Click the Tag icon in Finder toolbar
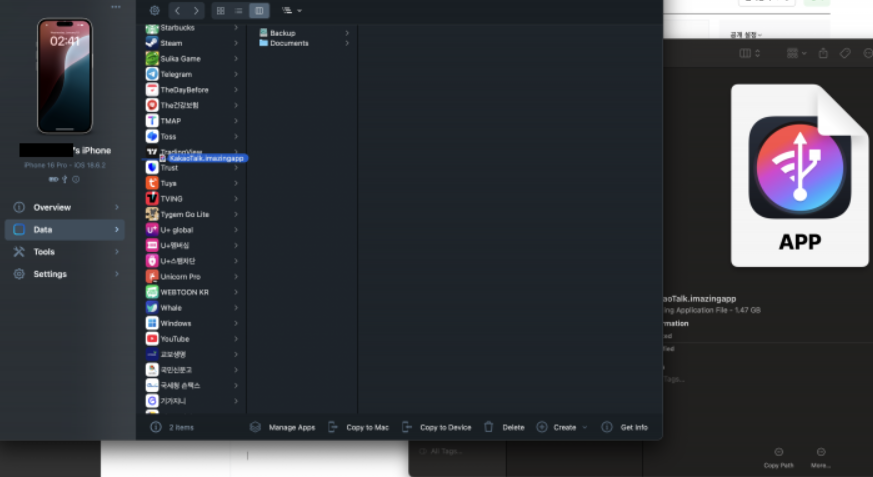This screenshot has width=873, height=477. [845, 53]
